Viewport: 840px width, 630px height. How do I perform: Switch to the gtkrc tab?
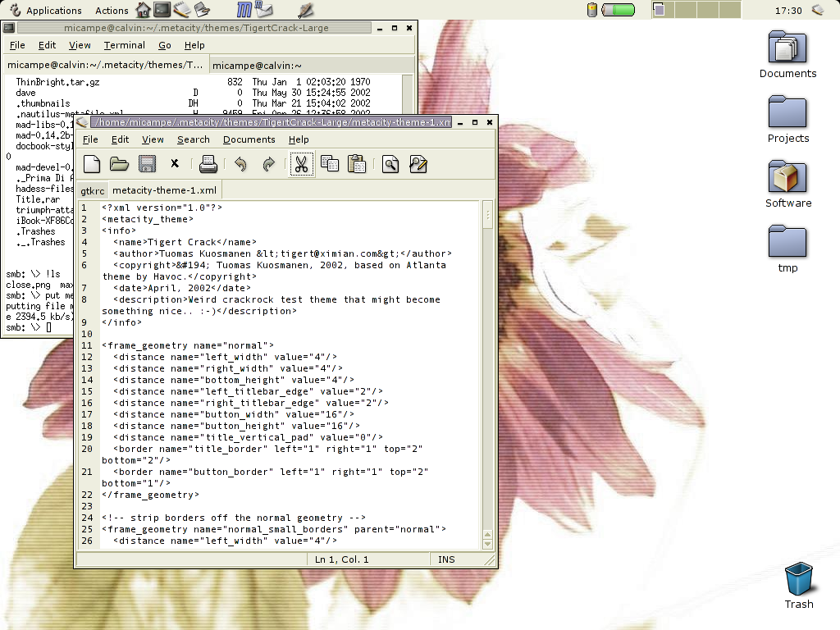click(92, 190)
